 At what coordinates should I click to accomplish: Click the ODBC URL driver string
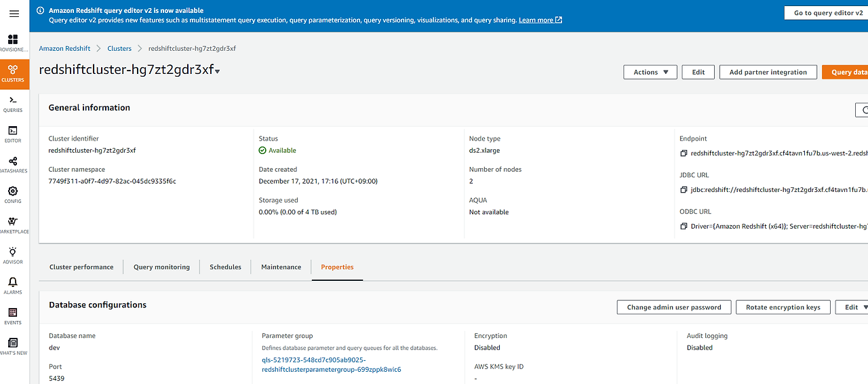point(779,226)
